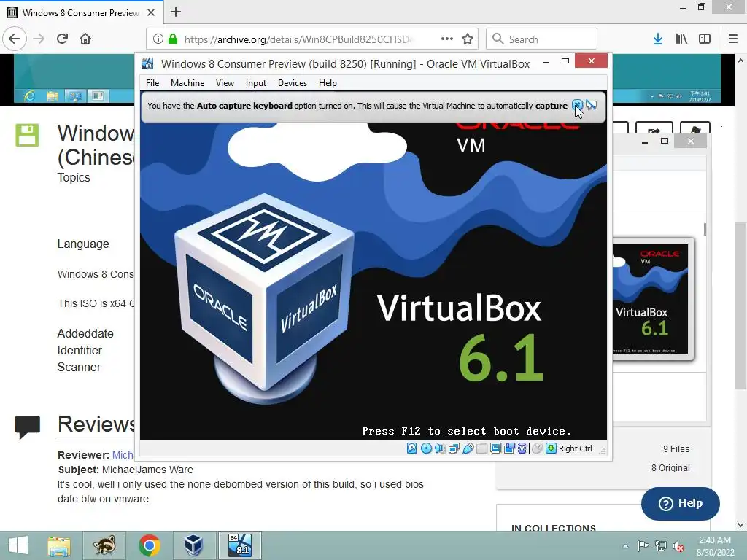This screenshot has width=747, height=560.
Task: Click the green floppy disk software icon
Action: 27,135
